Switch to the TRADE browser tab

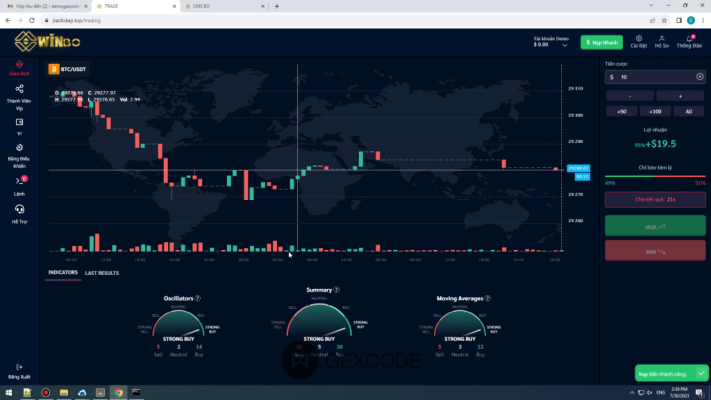[x=135, y=6]
